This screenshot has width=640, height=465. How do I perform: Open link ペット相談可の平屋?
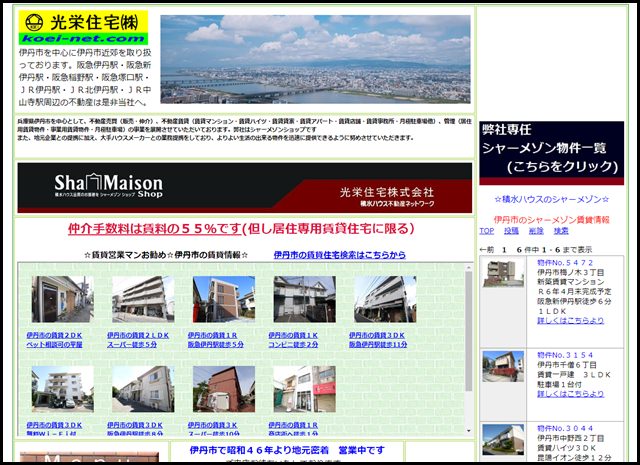tap(54, 345)
